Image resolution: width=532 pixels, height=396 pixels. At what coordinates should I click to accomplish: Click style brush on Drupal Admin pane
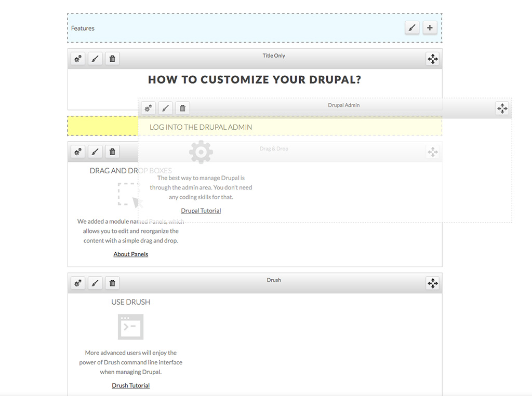click(x=165, y=108)
